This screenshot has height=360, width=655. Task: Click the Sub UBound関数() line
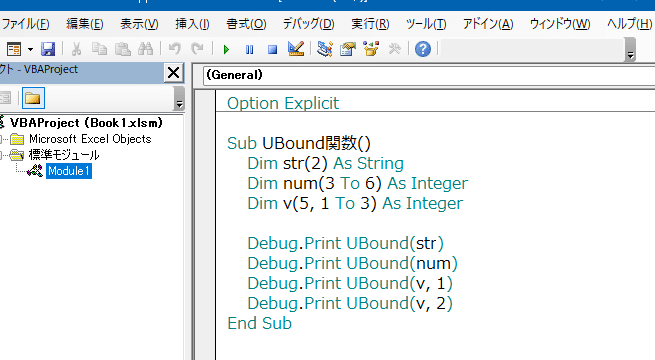coord(299,143)
